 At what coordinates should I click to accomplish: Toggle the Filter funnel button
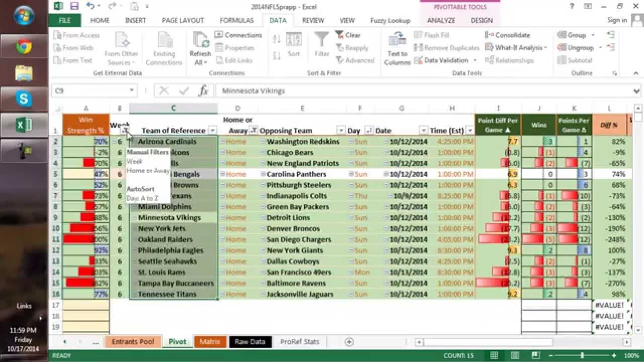pyautogui.click(x=321, y=45)
